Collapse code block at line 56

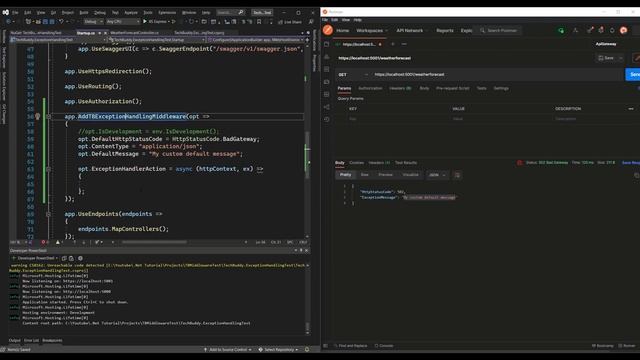48,116
